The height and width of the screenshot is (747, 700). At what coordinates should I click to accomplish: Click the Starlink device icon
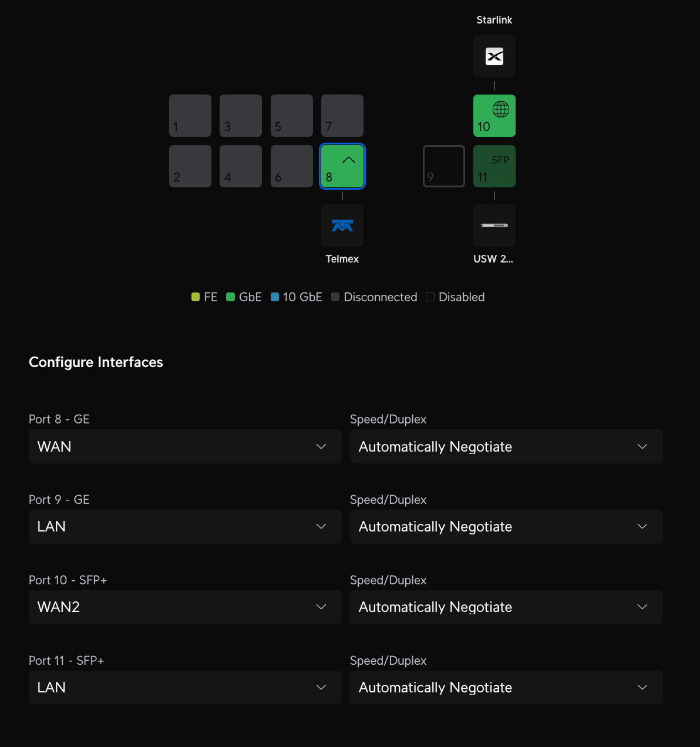tap(494, 56)
